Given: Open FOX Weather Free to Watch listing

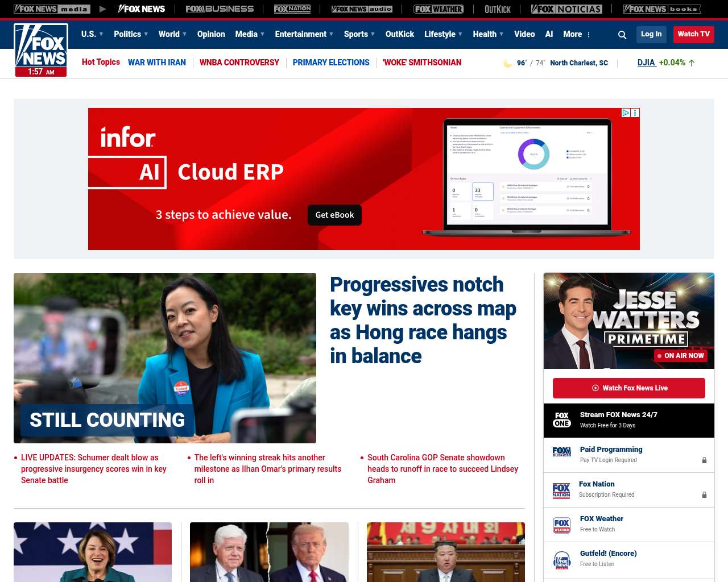Looking at the screenshot, I should tap(629, 525).
